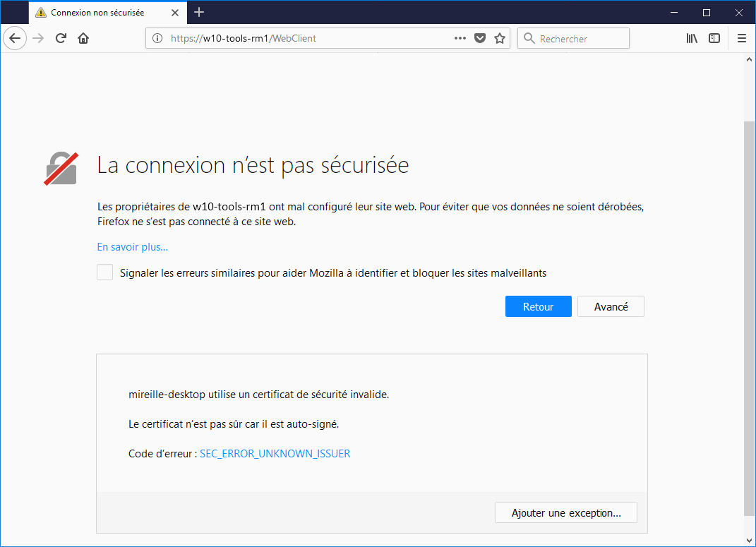Focus the Rechercher search box

(573, 38)
